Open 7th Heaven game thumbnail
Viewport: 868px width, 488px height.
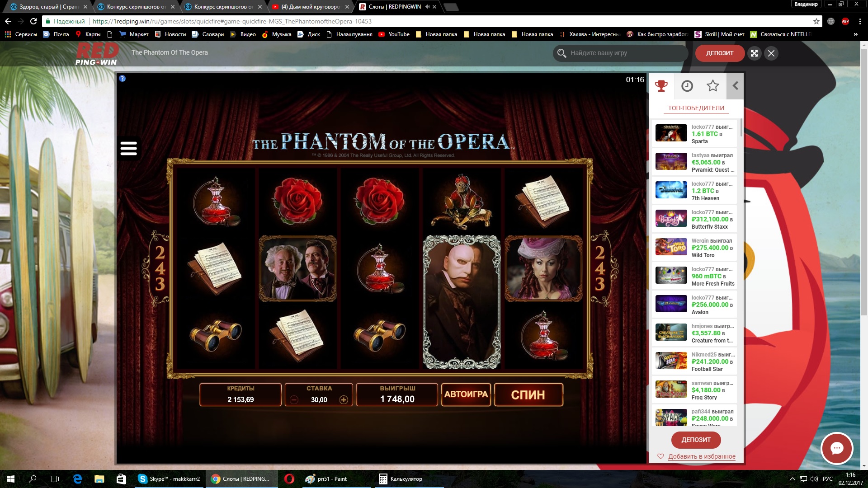pos(671,190)
